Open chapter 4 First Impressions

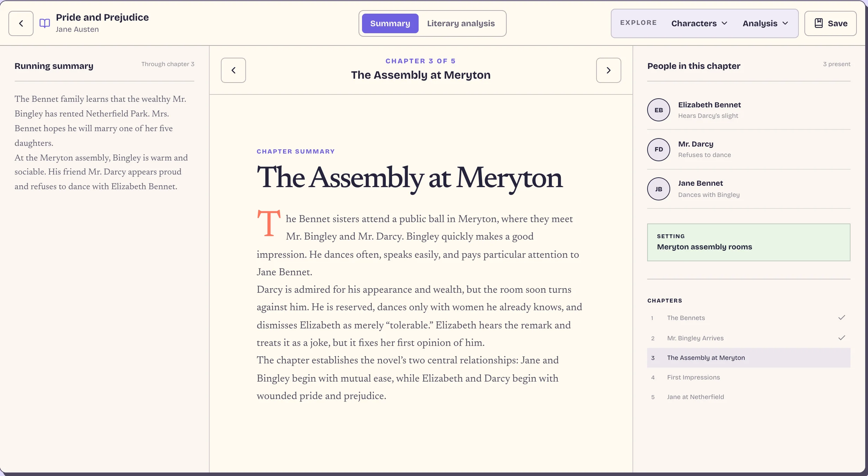(748, 377)
